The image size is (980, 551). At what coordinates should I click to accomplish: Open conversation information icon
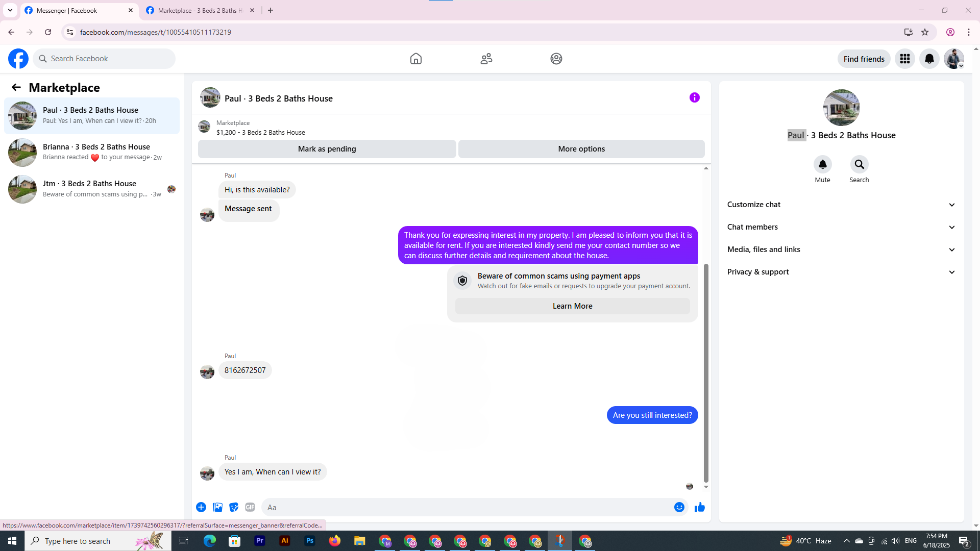(695, 97)
